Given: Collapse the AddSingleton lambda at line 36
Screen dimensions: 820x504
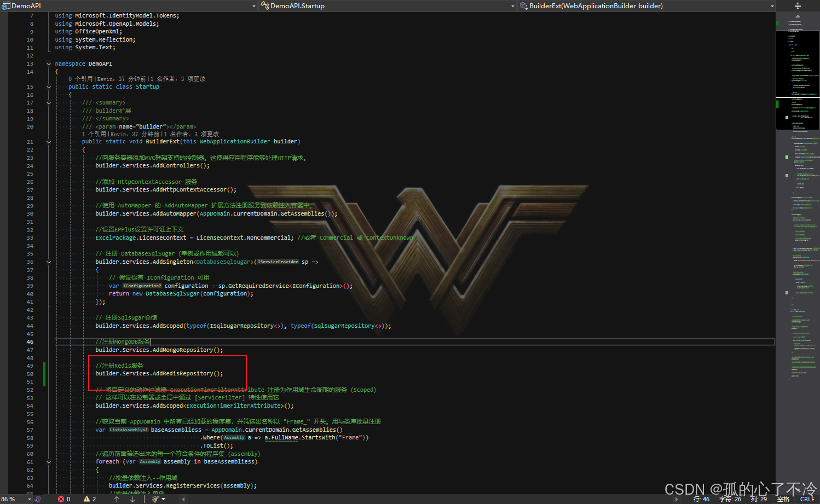Looking at the screenshot, I should coord(49,262).
